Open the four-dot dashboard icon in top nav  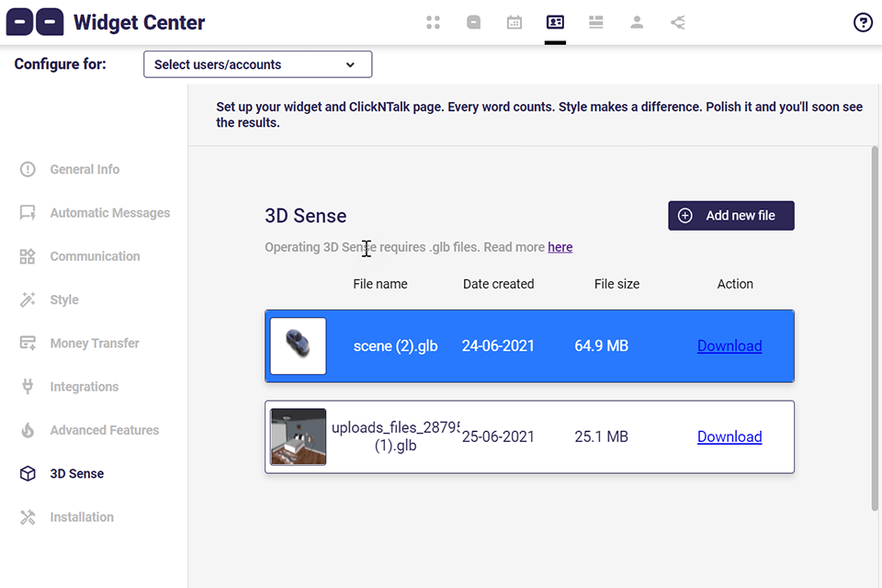(433, 22)
